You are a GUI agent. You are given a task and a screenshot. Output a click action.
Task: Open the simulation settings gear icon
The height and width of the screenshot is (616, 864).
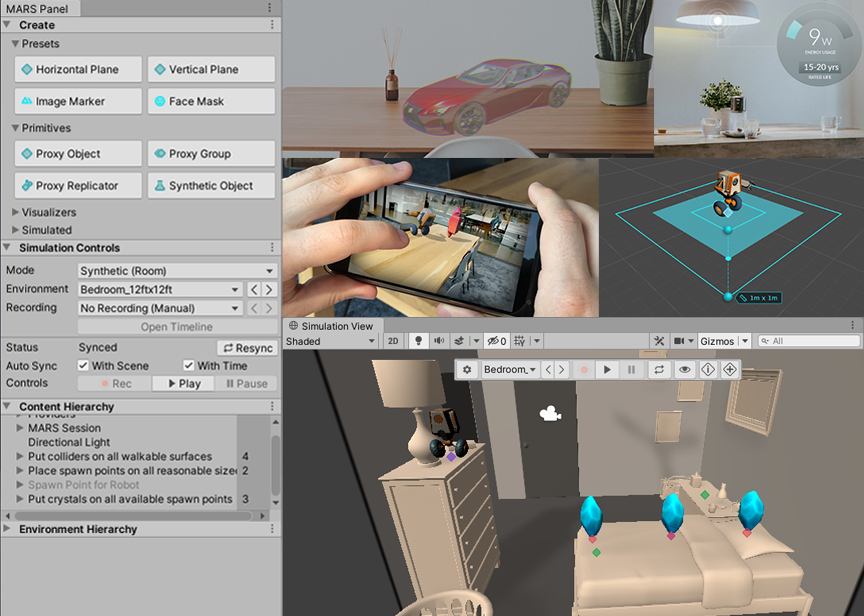pyautogui.click(x=467, y=369)
